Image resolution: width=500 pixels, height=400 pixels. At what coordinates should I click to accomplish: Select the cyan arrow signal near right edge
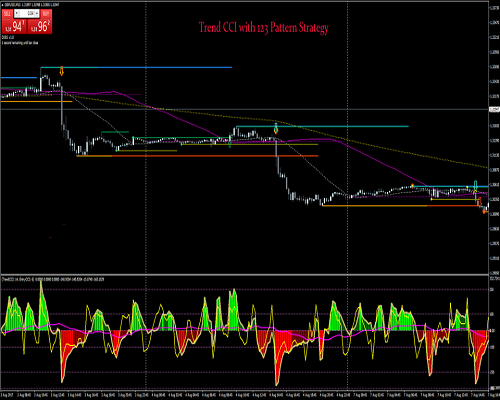point(476,186)
